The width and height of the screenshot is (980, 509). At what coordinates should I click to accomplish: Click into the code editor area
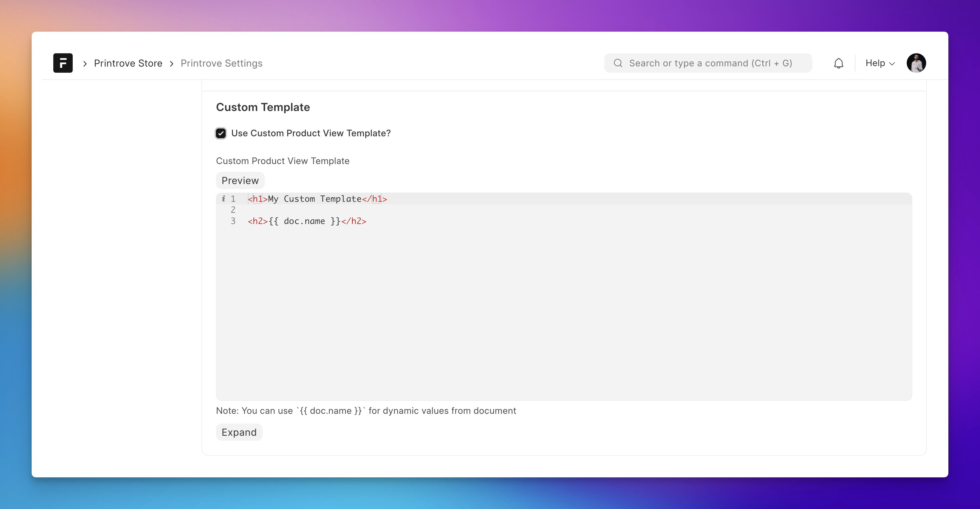[564, 297]
